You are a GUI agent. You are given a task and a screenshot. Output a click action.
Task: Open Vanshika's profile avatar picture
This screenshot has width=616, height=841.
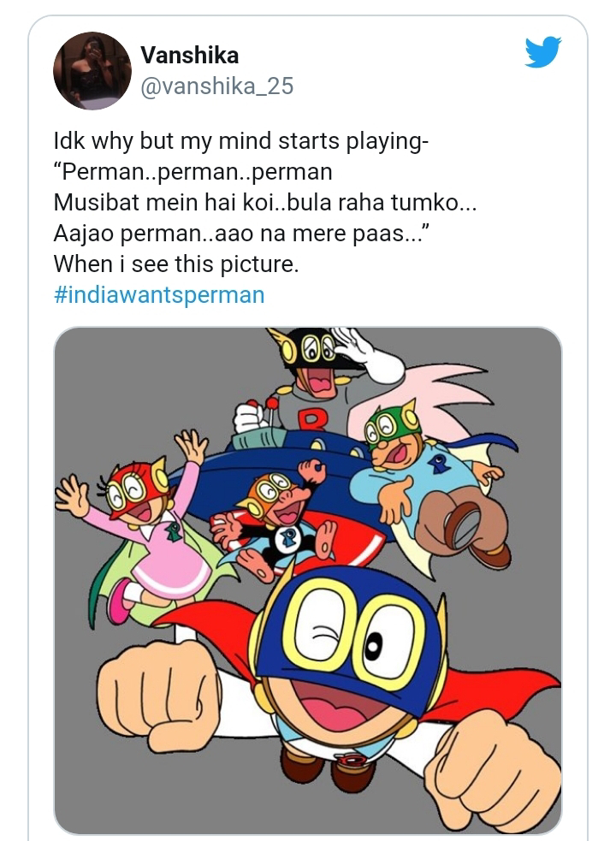(92, 71)
